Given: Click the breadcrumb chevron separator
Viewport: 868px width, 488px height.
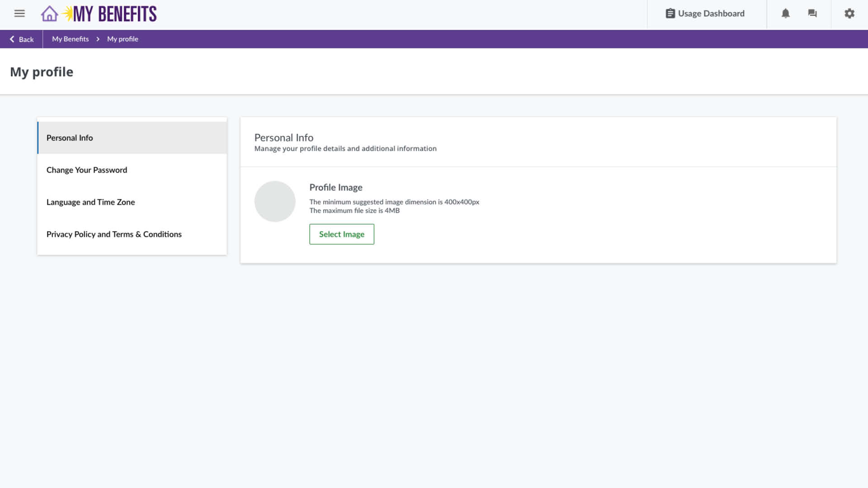Looking at the screenshot, I should [x=98, y=39].
